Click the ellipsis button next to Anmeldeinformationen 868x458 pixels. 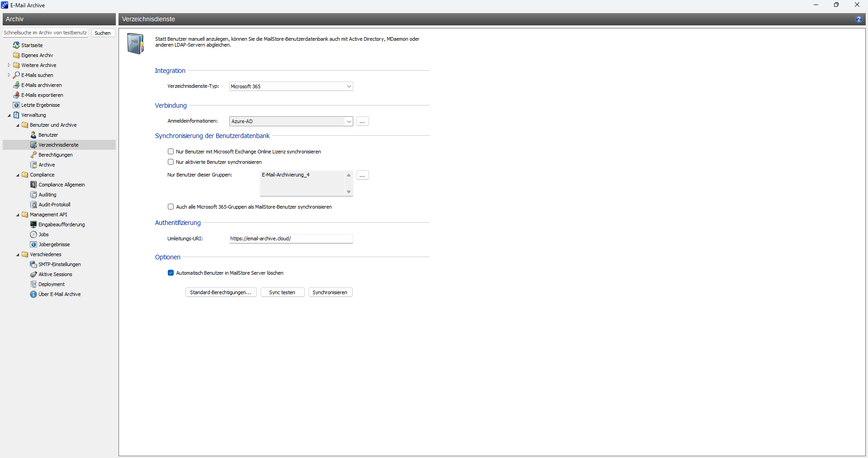click(362, 121)
